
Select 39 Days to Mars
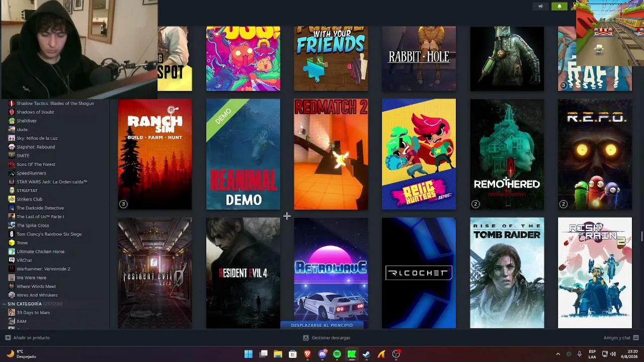point(33,313)
